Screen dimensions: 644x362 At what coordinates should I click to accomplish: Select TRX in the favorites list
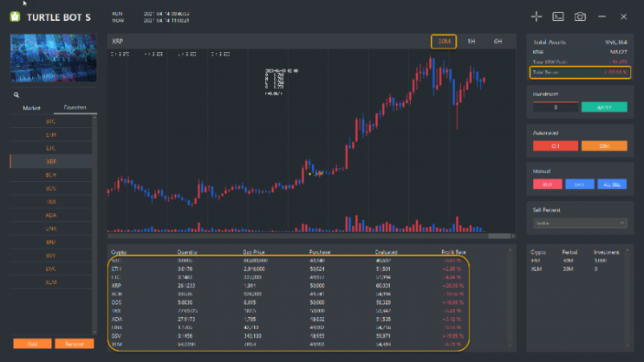(51, 202)
